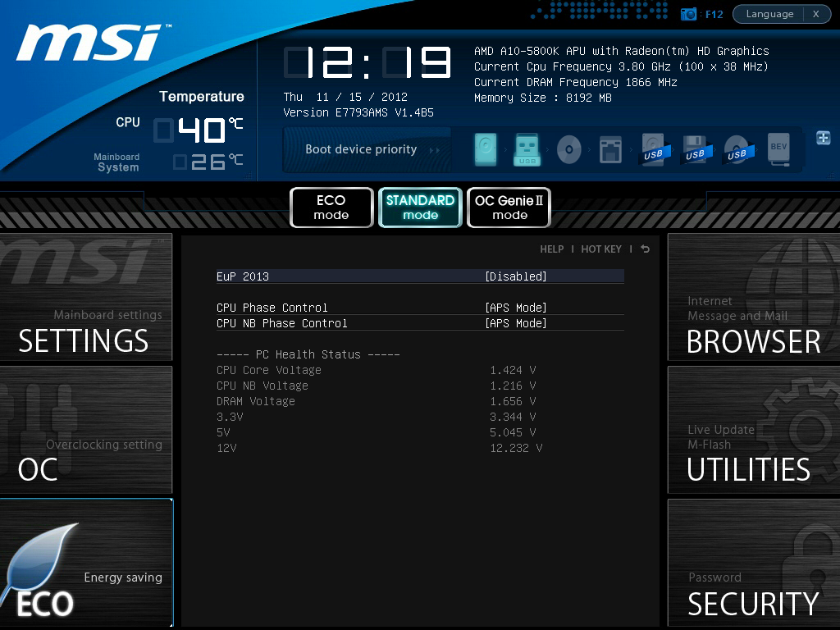Go back with the return arrow icon

[645, 249]
